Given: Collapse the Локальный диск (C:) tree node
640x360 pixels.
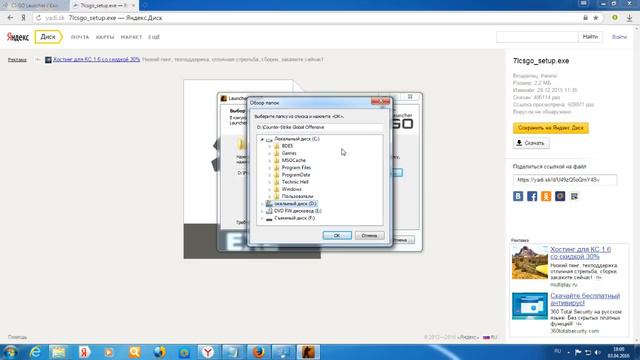Looking at the screenshot, I should tap(262, 139).
